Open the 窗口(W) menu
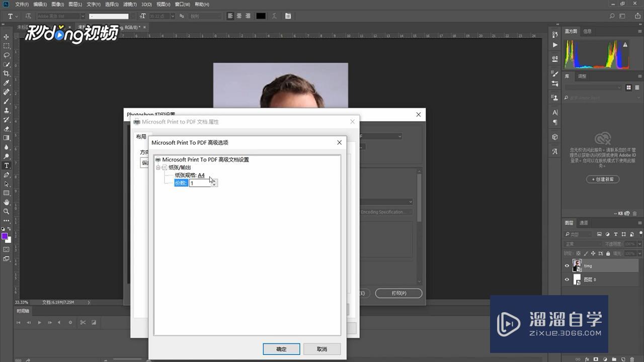The height and width of the screenshot is (362, 644). 182,5
